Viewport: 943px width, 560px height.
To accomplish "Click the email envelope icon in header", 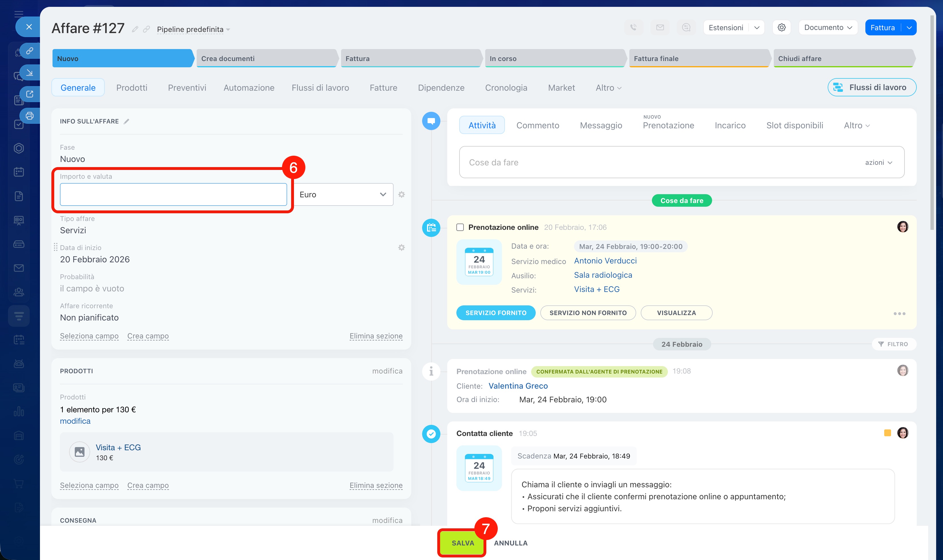I will 660,28.
